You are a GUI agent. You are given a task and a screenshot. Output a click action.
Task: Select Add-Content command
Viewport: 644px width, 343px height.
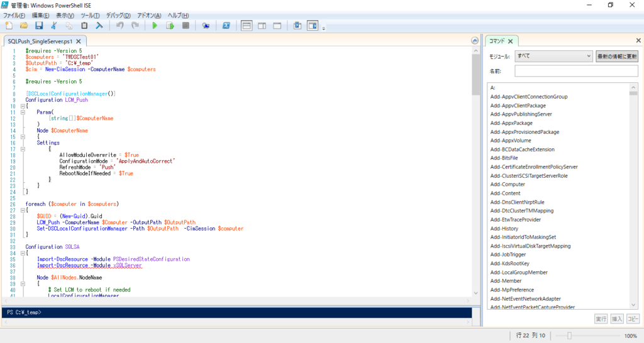[505, 193]
